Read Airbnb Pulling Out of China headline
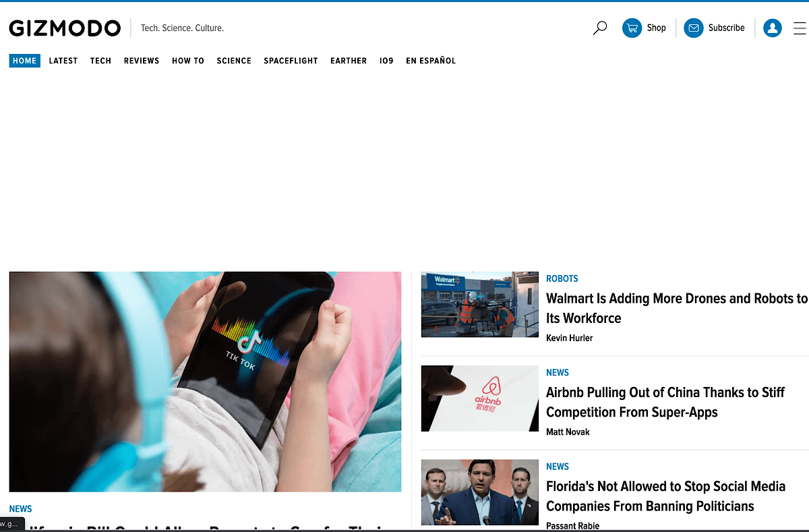Image resolution: width=809 pixels, height=532 pixels. coord(665,402)
